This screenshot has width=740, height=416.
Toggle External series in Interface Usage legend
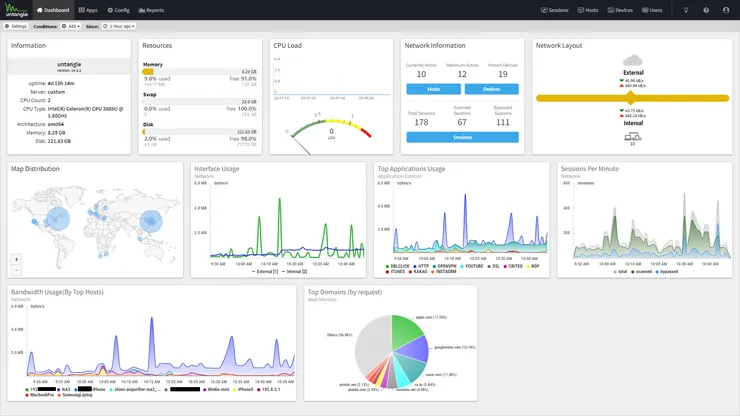pyautogui.click(x=265, y=272)
